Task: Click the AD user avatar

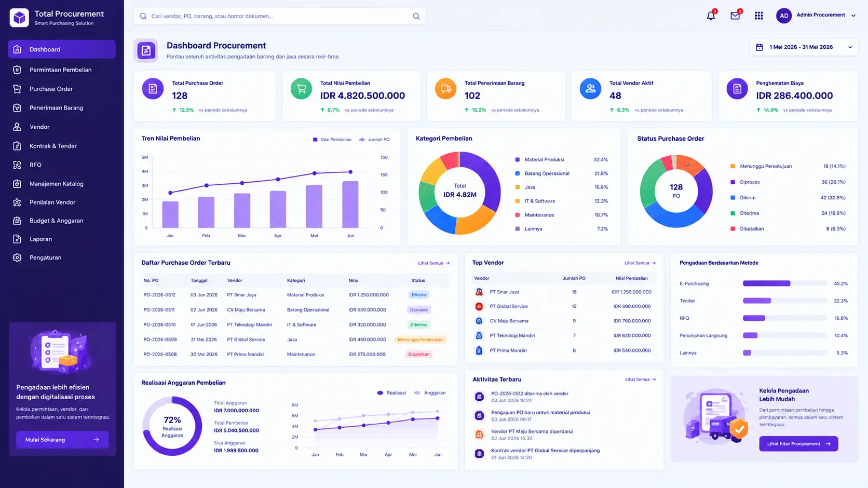Action: [x=784, y=16]
